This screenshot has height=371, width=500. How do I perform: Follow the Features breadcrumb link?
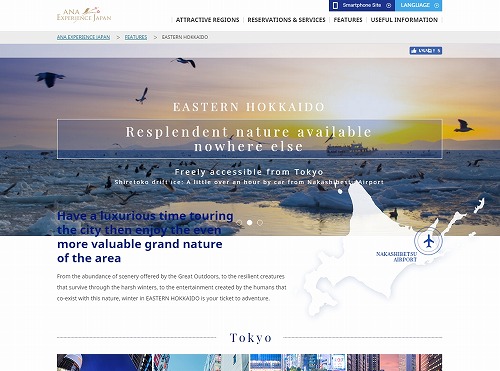click(x=136, y=37)
